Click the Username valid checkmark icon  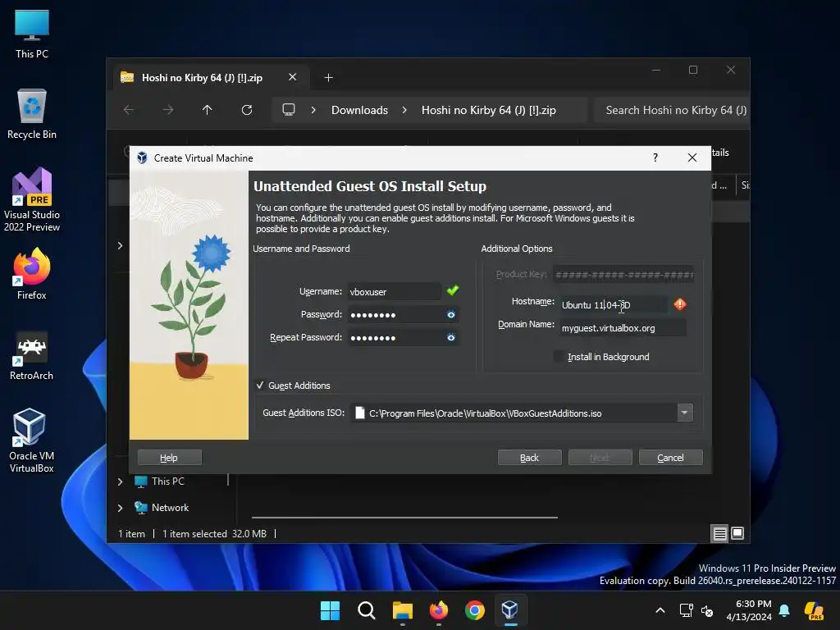click(x=453, y=290)
